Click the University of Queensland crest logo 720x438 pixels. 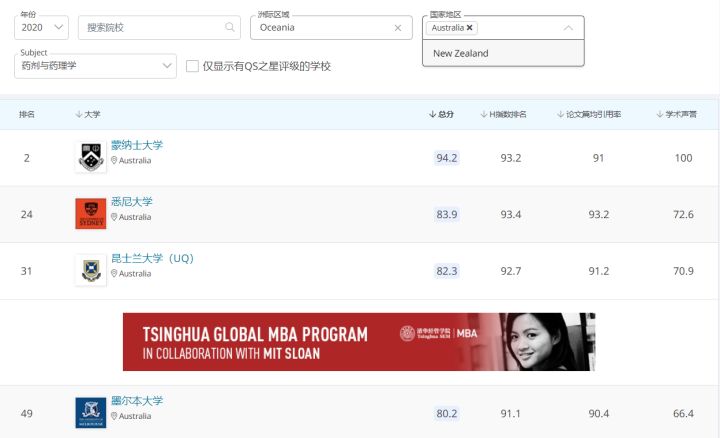(91, 270)
